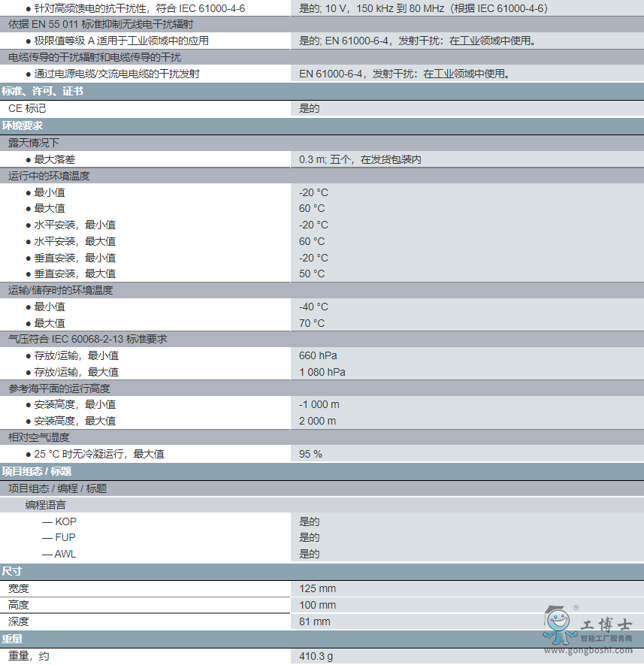Select the 尺寸 section header
Image resolution: width=644 pixels, height=665 pixels.
[12, 571]
